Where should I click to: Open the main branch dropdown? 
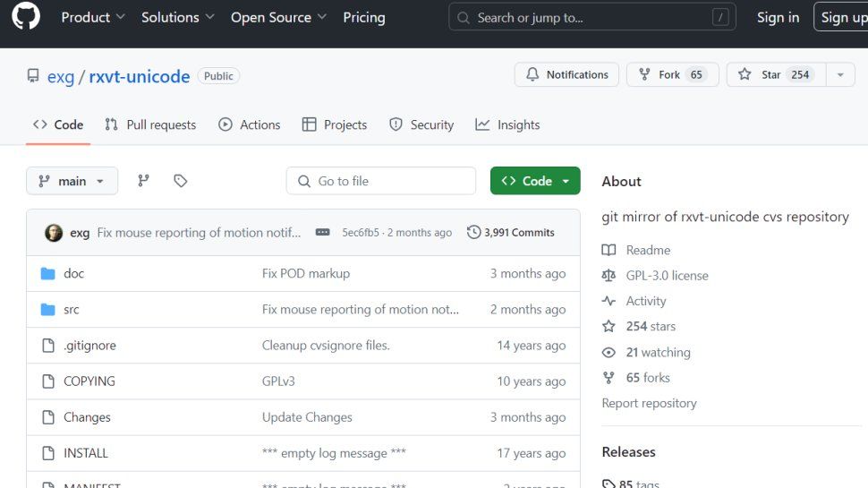click(72, 181)
